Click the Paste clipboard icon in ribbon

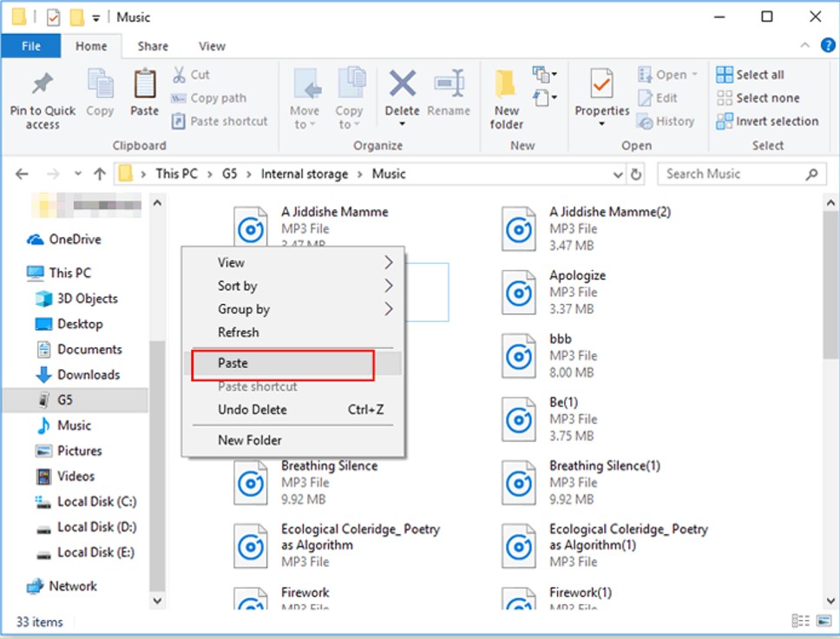pyautogui.click(x=144, y=85)
